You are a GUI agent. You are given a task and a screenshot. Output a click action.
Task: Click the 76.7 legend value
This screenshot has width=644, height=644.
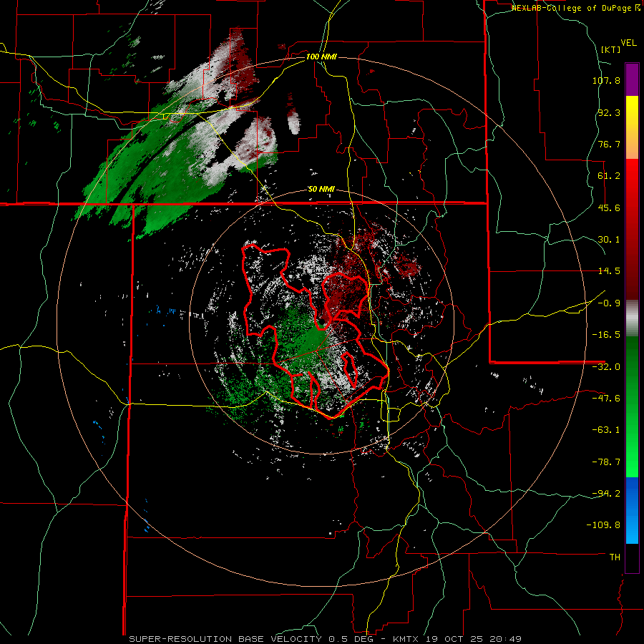tap(609, 144)
